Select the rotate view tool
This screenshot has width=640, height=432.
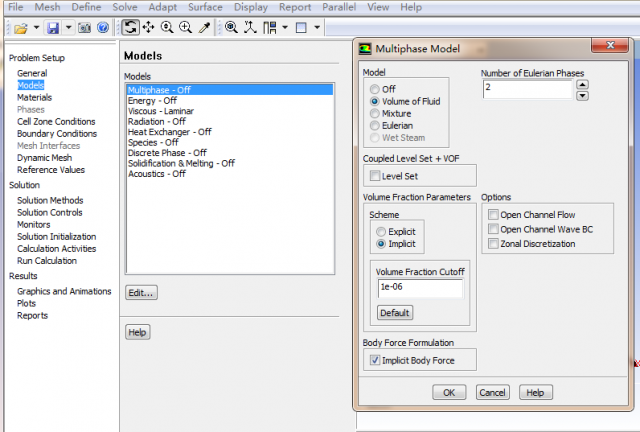point(130,27)
